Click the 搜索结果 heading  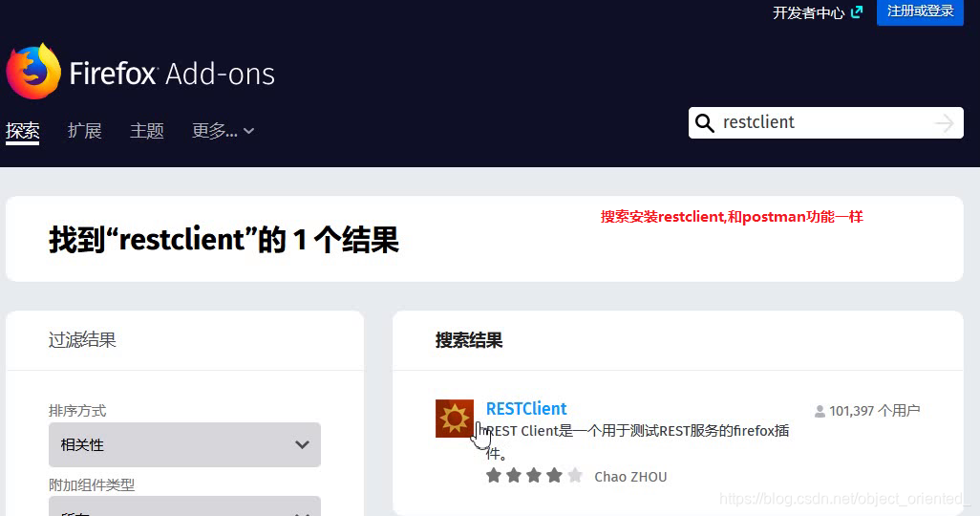tap(469, 340)
